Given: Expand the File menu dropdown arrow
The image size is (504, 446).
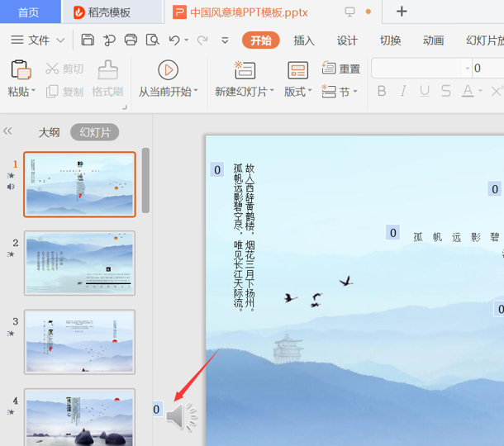Looking at the screenshot, I should click(x=60, y=40).
